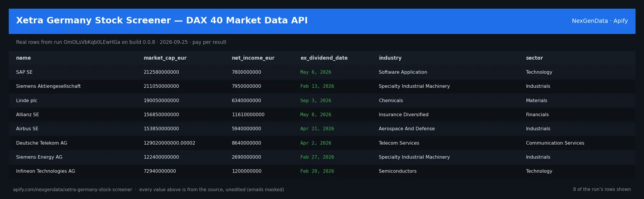Image resolution: width=644 pixels, height=199 pixels.
Task: Click '8 of the run's rows shown' note
Action: pos(602,189)
